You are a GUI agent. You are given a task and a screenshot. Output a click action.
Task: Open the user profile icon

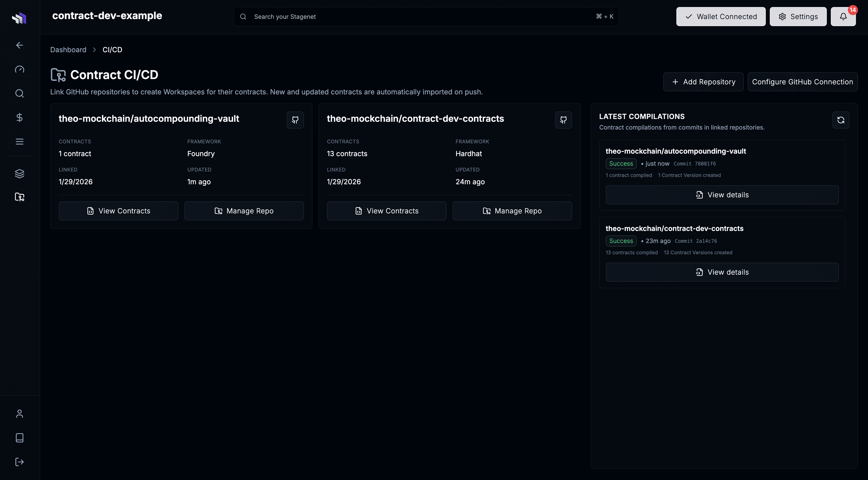click(x=19, y=413)
